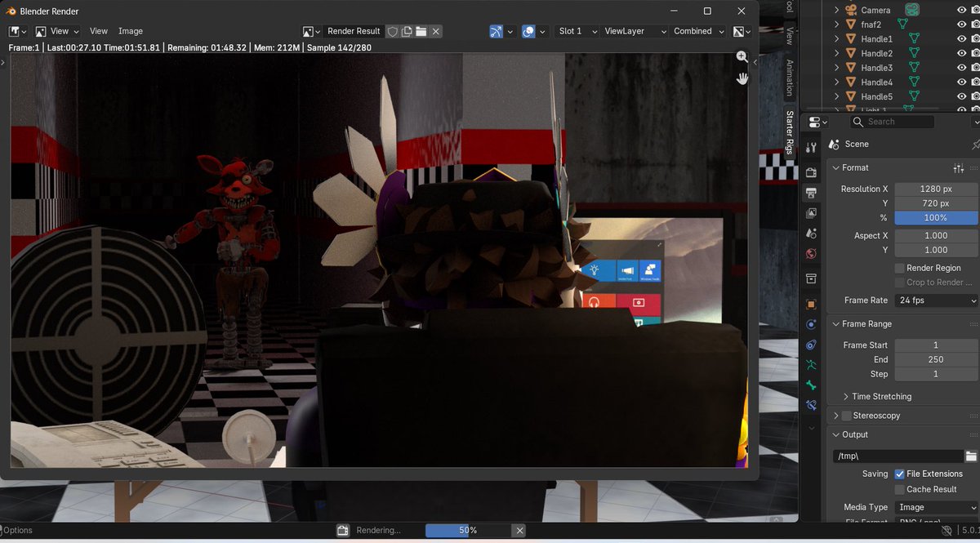Image resolution: width=980 pixels, height=543 pixels.
Task: Open the World properties tab
Action: tap(811, 254)
